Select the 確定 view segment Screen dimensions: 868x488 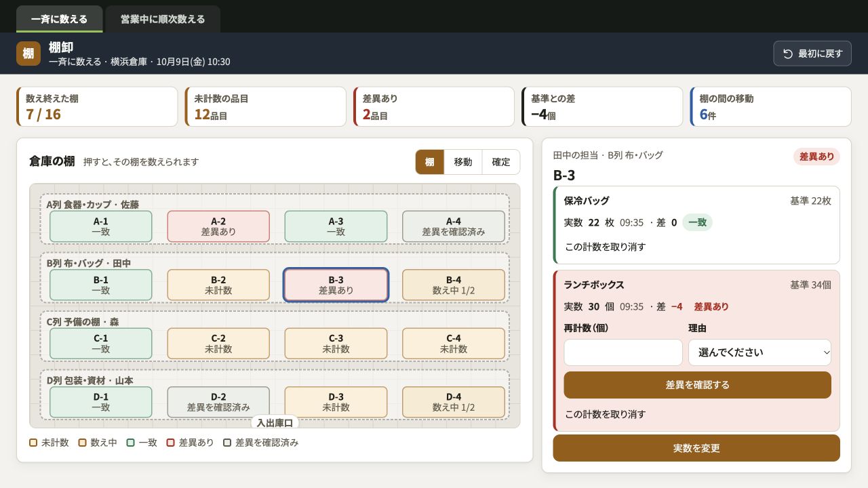pos(501,162)
